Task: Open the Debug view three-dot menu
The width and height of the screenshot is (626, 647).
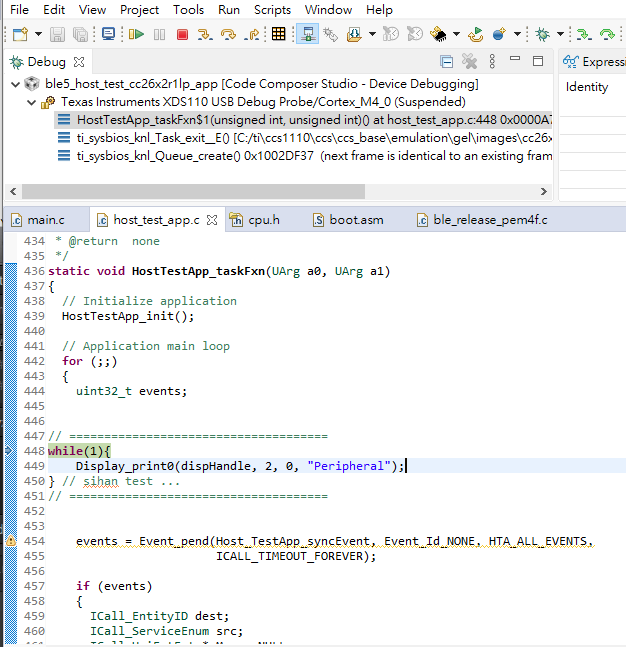Action: (492, 62)
